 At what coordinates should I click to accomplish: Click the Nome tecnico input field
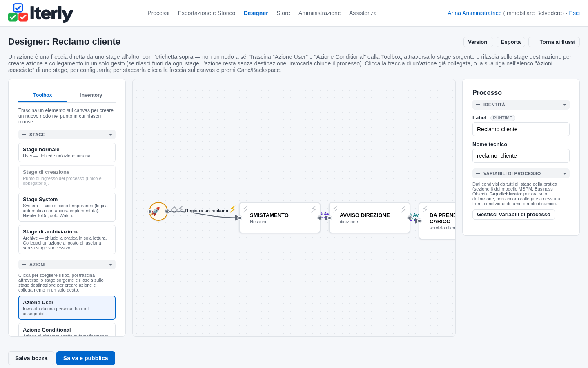[x=521, y=156]
